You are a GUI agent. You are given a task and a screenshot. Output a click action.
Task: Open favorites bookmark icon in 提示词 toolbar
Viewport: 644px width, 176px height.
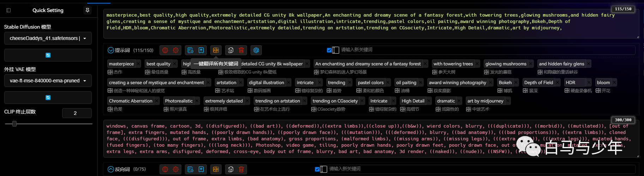[x=201, y=50]
